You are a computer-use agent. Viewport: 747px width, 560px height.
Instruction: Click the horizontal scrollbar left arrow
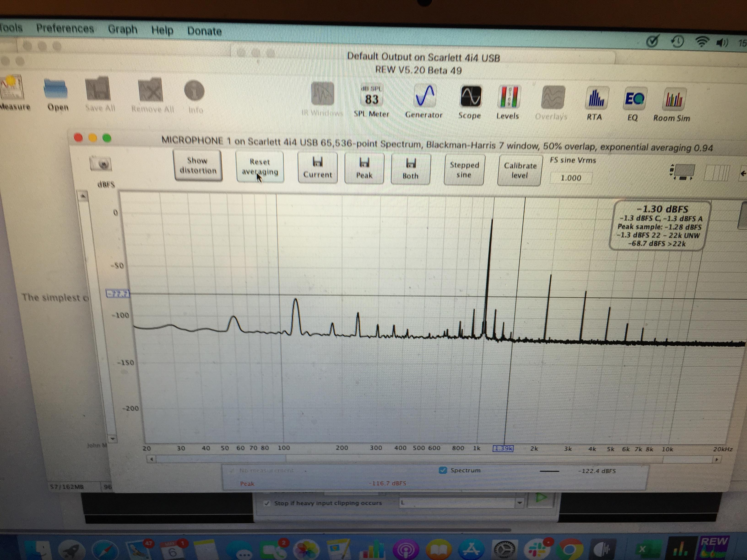[151, 459]
